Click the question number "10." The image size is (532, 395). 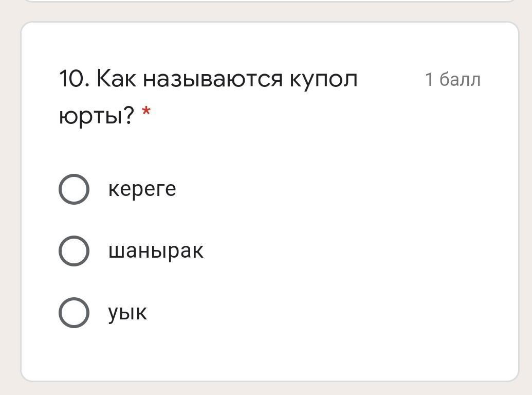[x=74, y=79]
